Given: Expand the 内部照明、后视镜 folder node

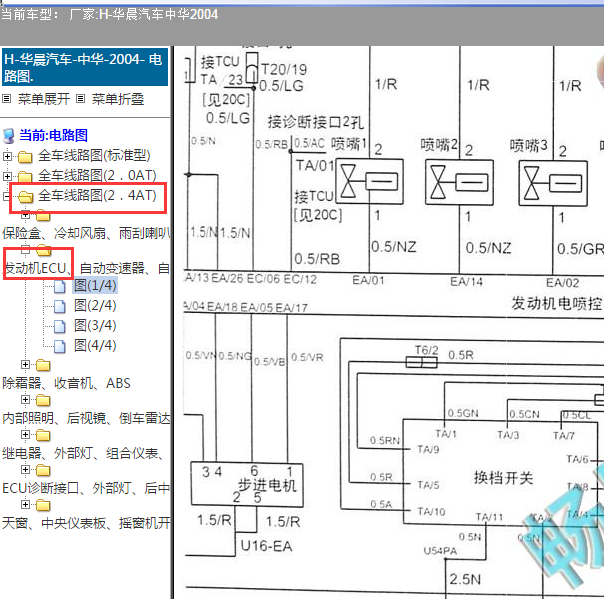Looking at the screenshot, I should click(x=25, y=399).
